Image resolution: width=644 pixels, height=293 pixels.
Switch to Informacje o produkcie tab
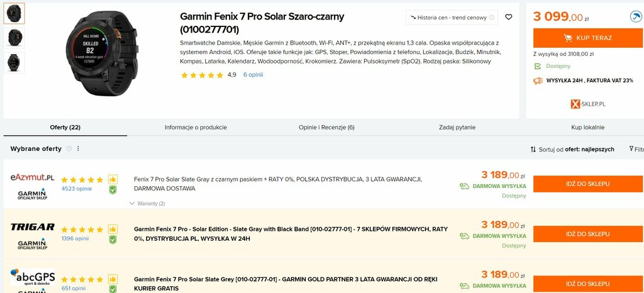(x=196, y=128)
